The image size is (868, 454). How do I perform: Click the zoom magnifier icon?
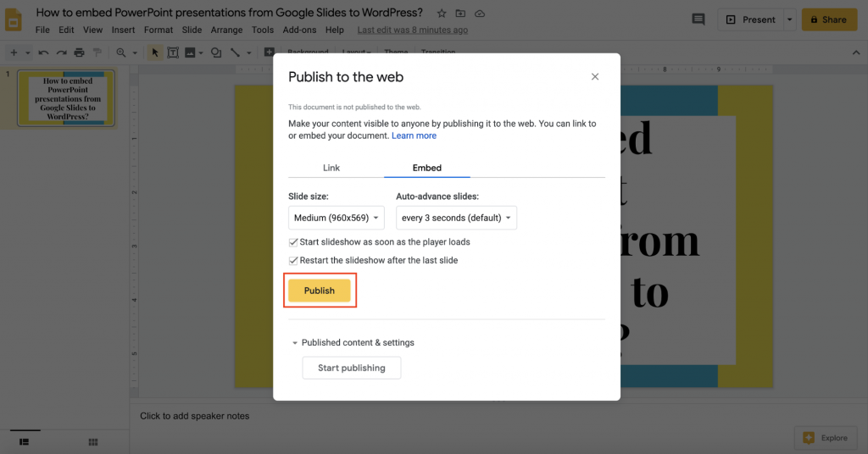(x=120, y=53)
